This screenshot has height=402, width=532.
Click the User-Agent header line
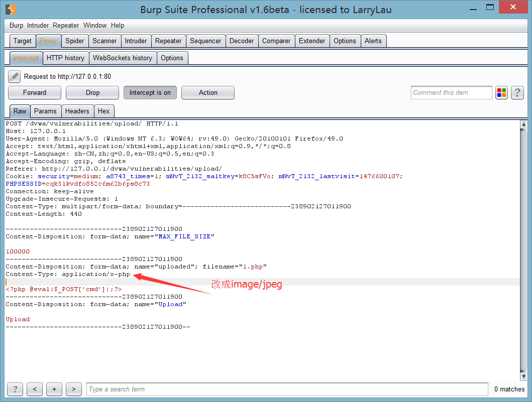tap(174, 139)
